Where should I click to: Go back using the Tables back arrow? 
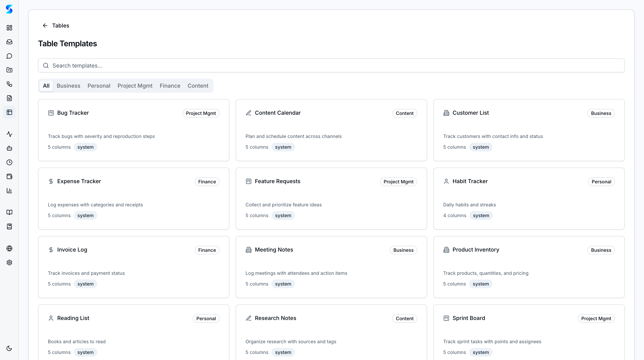(45, 25)
